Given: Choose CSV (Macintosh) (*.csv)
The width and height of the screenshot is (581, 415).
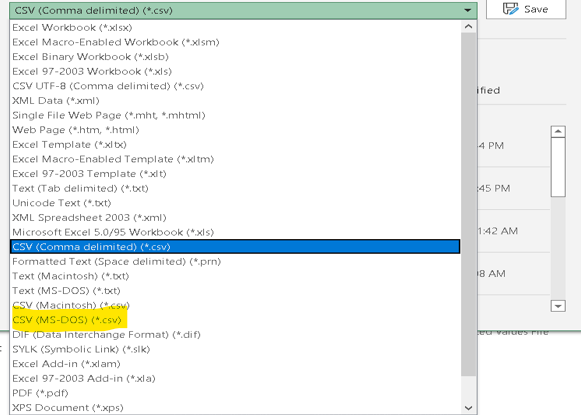Looking at the screenshot, I should point(235,305).
